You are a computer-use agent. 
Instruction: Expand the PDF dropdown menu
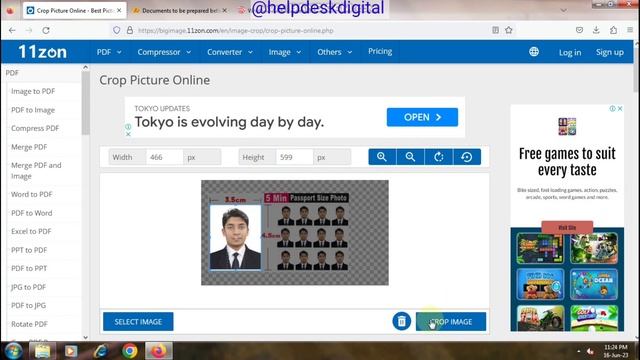(x=109, y=52)
